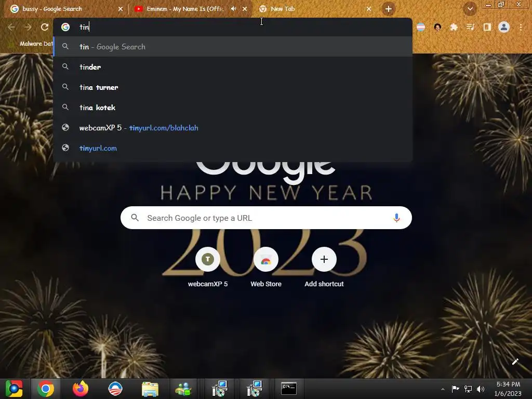The width and height of the screenshot is (532, 399).
Task: Open Chrome from the taskbar
Action: pyautogui.click(x=46, y=389)
